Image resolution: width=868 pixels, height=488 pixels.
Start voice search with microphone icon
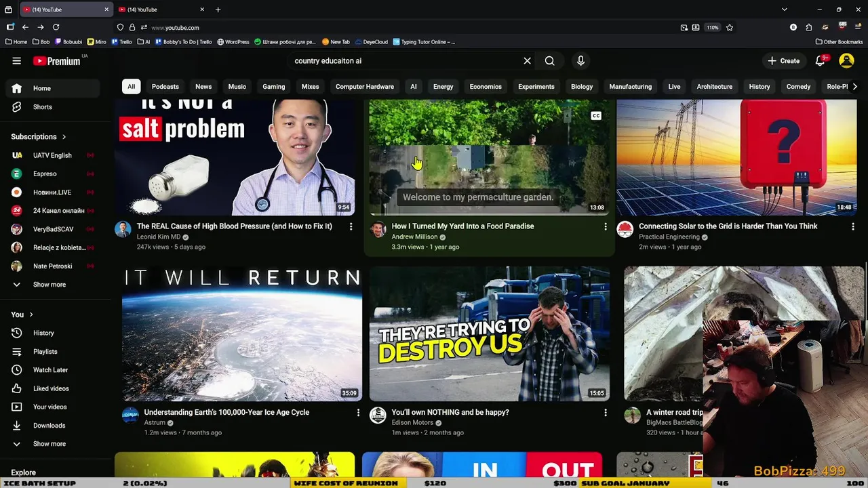pyautogui.click(x=580, y=61)
